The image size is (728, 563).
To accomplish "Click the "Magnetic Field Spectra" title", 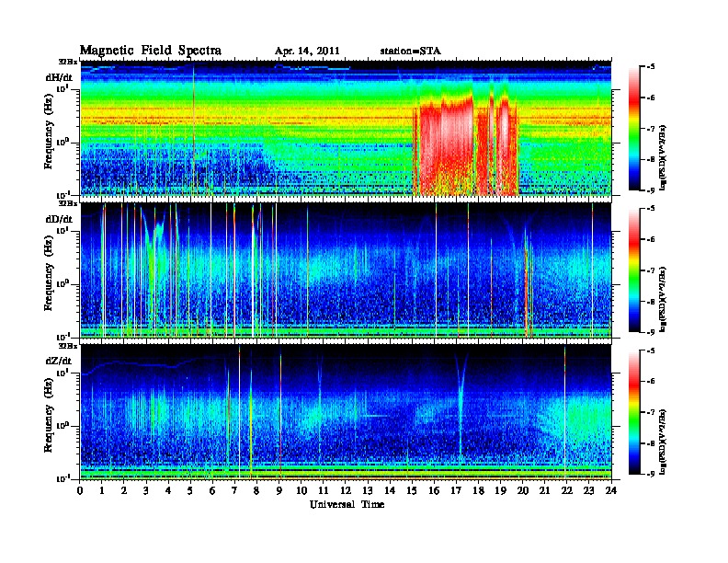I will [x=151, y=51].
